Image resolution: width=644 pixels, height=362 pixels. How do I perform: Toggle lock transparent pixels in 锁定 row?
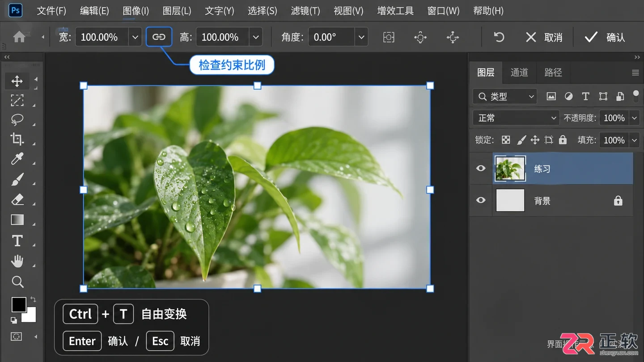506,140
